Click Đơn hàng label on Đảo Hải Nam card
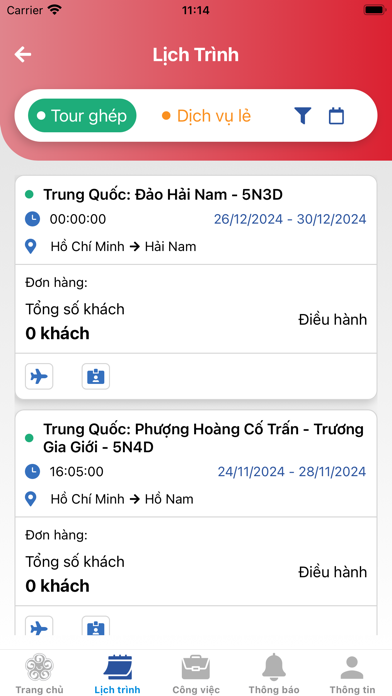The height and width of the screenshot is (696, 392). 56,283
